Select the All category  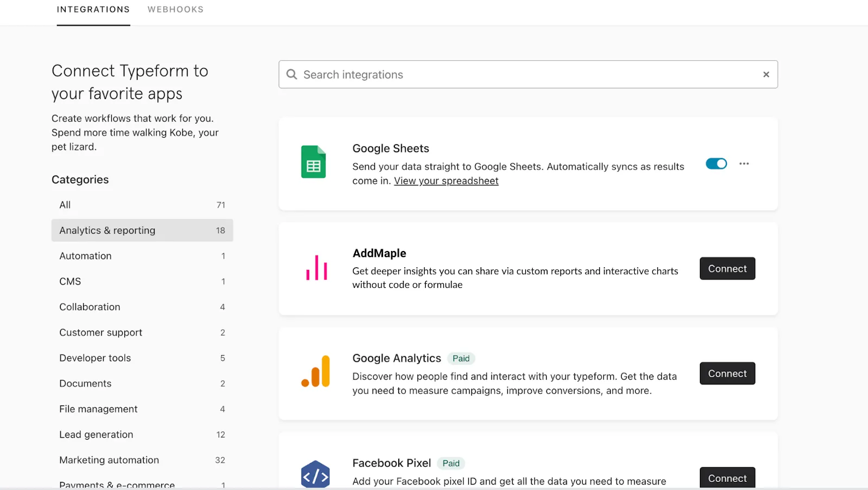[142, 205]
